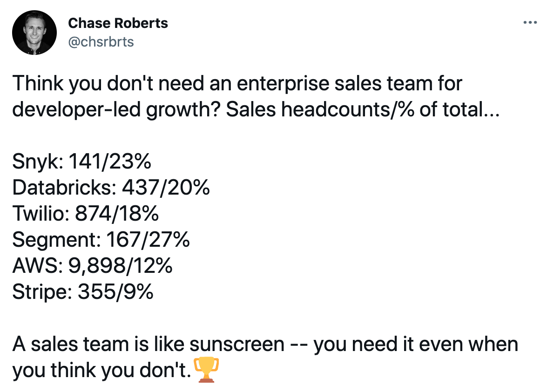Click Chase Roberts profile avatar photo
Image resolution: width=554 pixels, height=392 pixels.
[x=34, y=33]
